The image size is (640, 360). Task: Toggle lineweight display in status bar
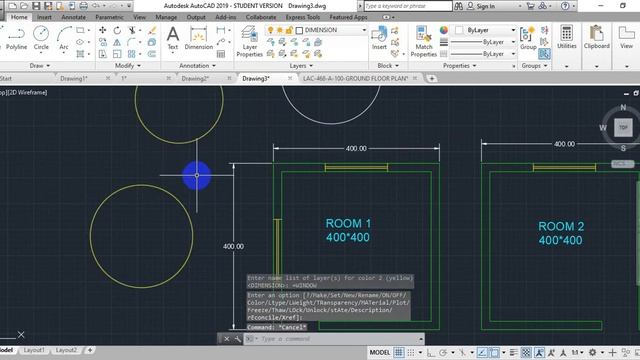pos(514,352)
